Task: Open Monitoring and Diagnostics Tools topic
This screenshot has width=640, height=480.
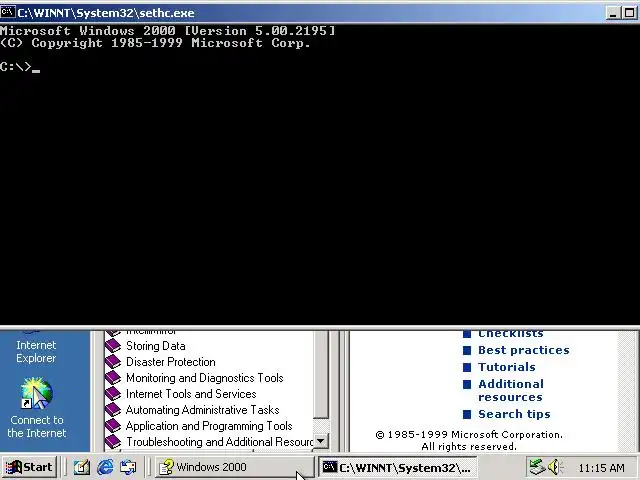Action: (204, 378)
